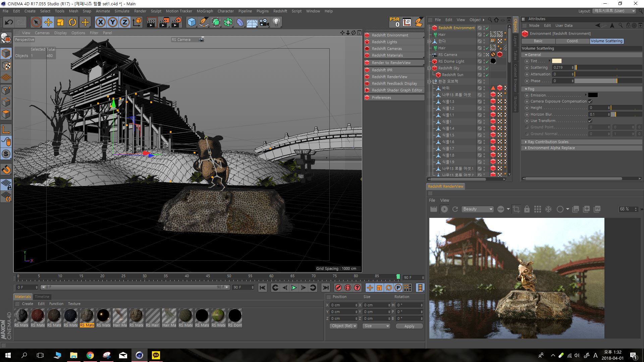The width and height of the screenshot is (644, 362).
Task: Click Redshift Materials button
Action: point(394,55)
